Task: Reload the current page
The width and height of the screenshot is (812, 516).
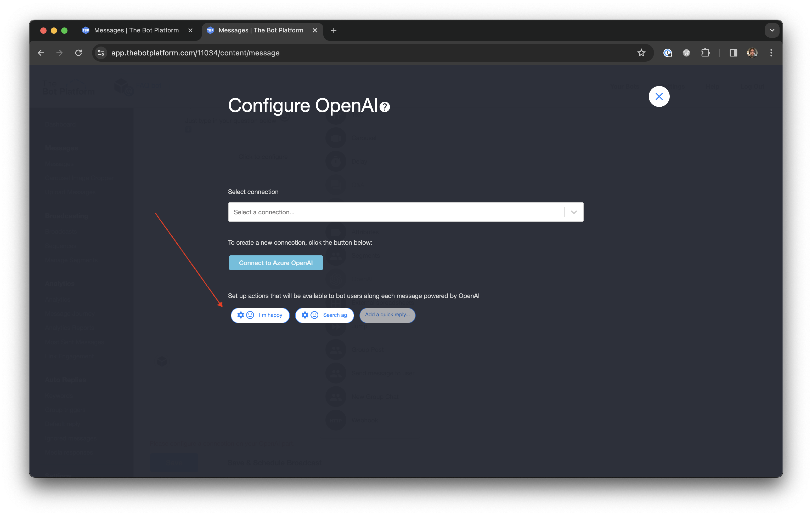Action: (78, 53)
